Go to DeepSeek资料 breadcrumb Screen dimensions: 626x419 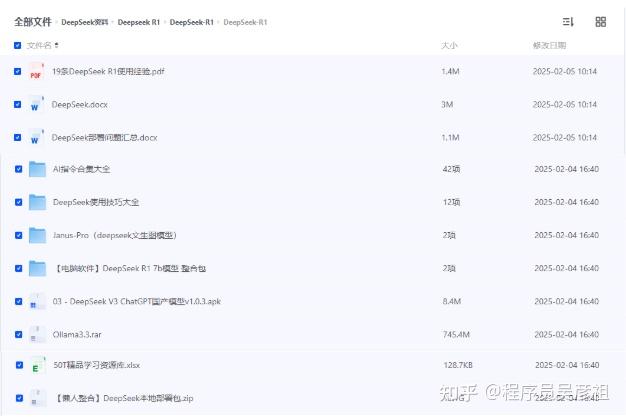(85, 22)
